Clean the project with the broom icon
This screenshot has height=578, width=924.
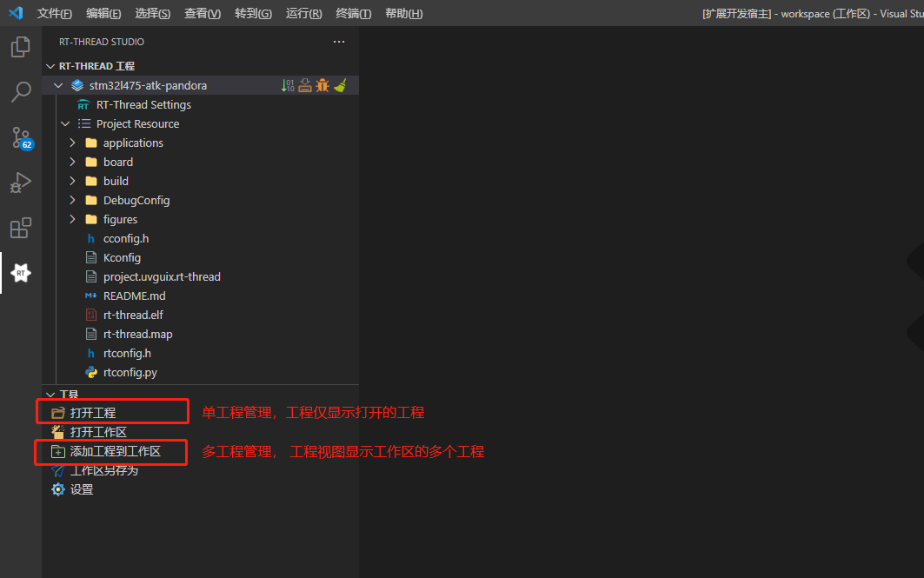[340, 85]
